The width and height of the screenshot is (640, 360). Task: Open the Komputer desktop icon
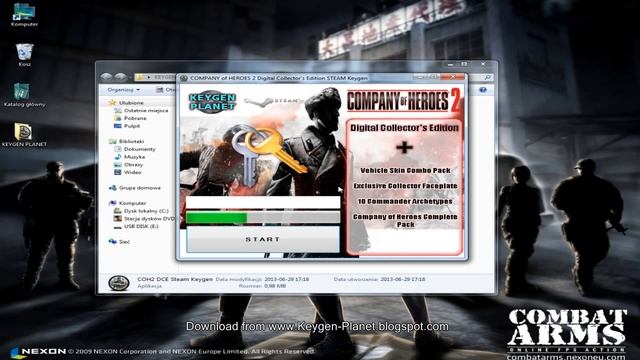coord(24,15)
